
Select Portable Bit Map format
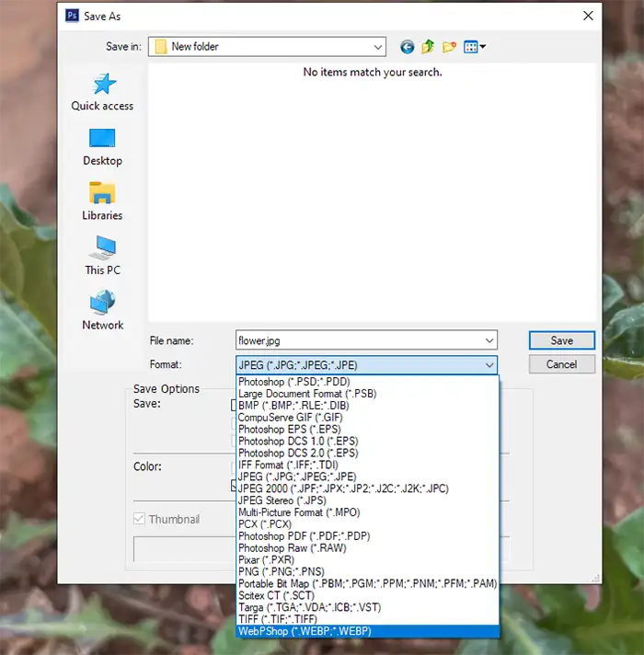click(367, 583)
